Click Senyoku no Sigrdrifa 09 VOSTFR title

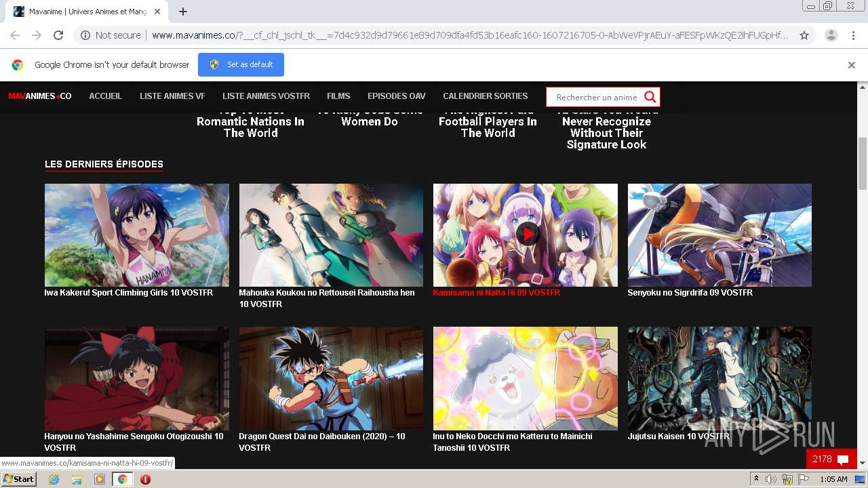[x=690, y=293]
